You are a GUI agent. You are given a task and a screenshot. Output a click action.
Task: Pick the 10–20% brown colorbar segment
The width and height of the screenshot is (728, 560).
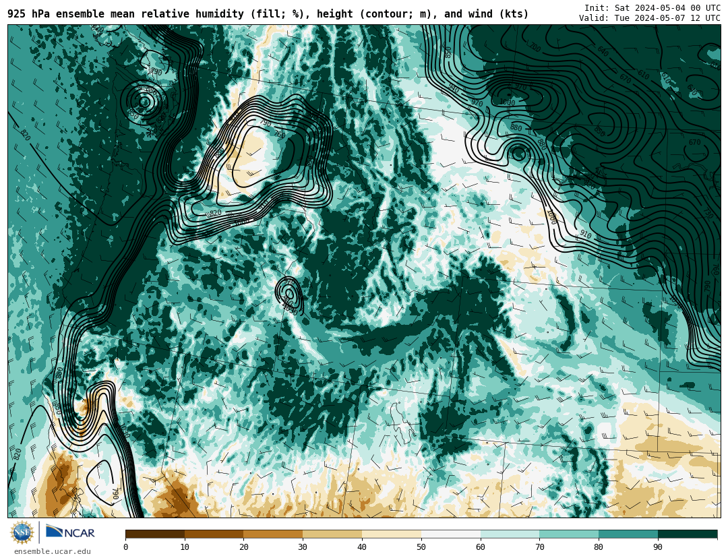point(214,534)
